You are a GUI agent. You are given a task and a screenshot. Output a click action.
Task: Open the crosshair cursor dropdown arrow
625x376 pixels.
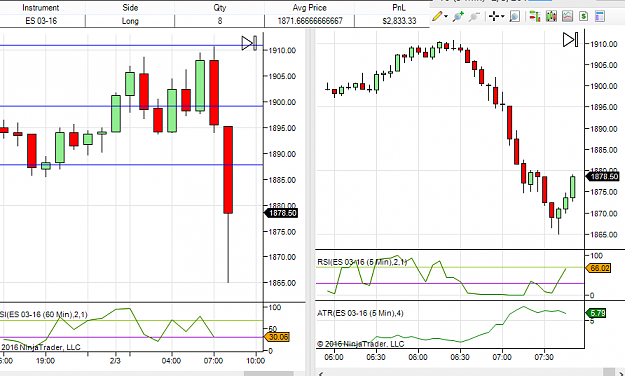[503, 17]
